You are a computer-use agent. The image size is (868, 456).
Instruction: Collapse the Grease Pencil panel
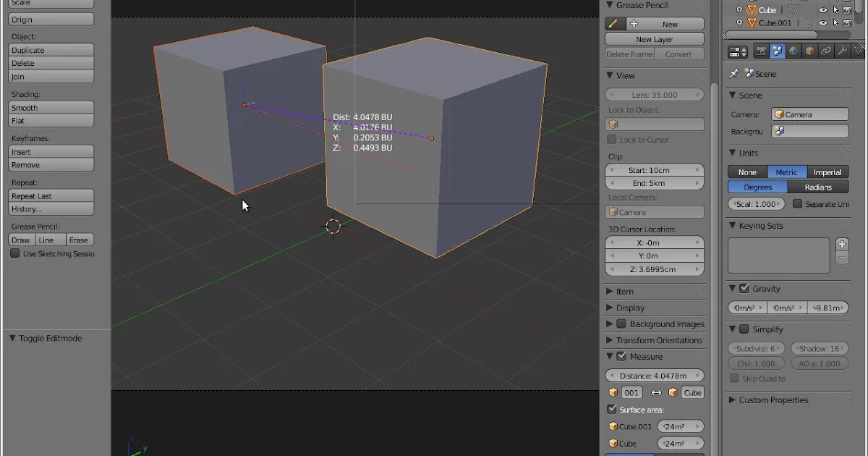tap(610, 5)
